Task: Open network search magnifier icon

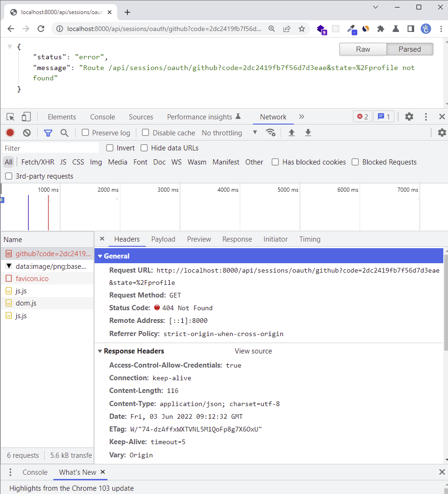Action: click(x=64, y=133)
